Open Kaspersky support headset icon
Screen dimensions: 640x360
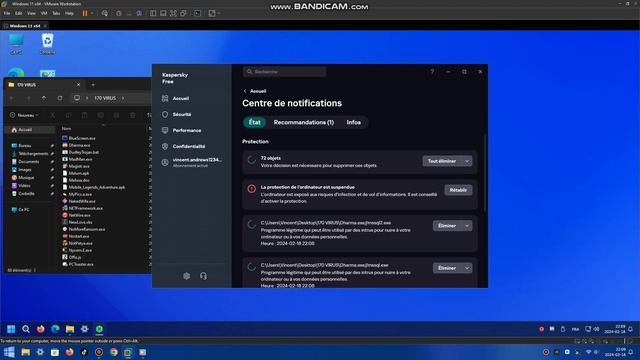pyautogui.click(x=203, y=276)
